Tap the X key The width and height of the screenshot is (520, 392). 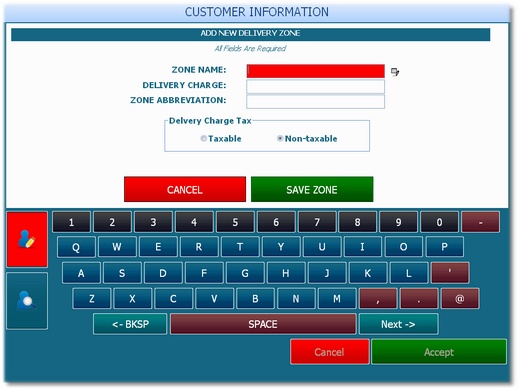133,298
